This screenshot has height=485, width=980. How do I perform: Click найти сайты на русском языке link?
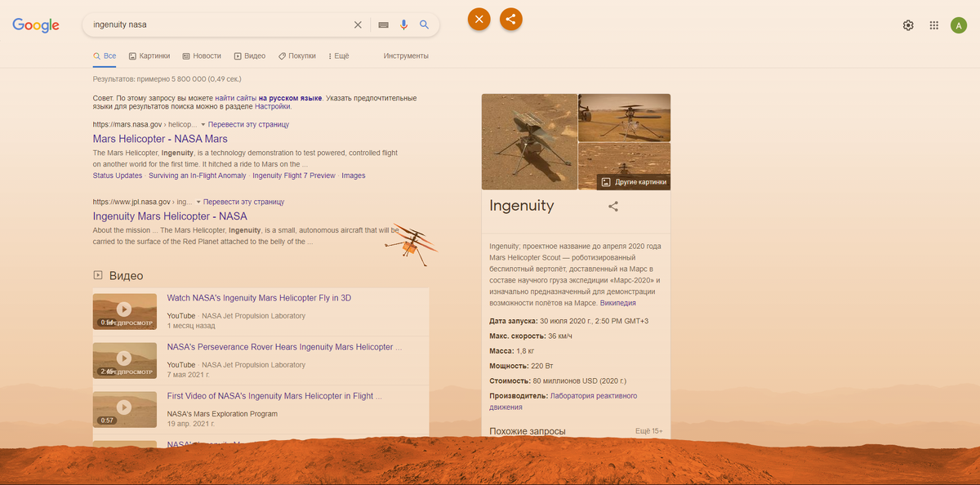[x=269, y=98]
